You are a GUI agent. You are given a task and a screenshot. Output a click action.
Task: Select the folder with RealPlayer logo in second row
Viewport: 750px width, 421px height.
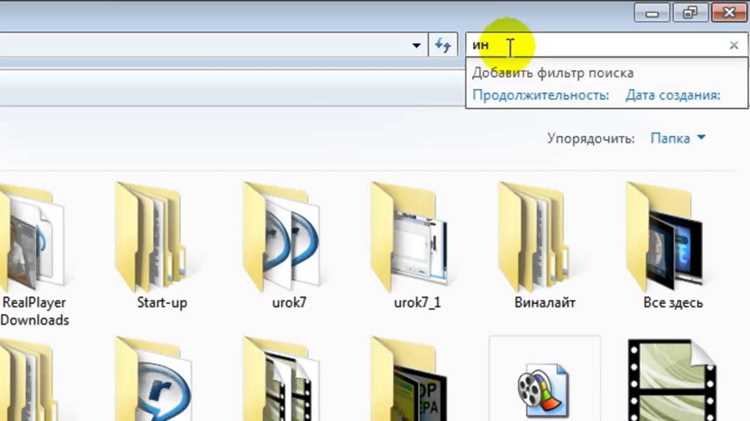(x=154, y=379)
